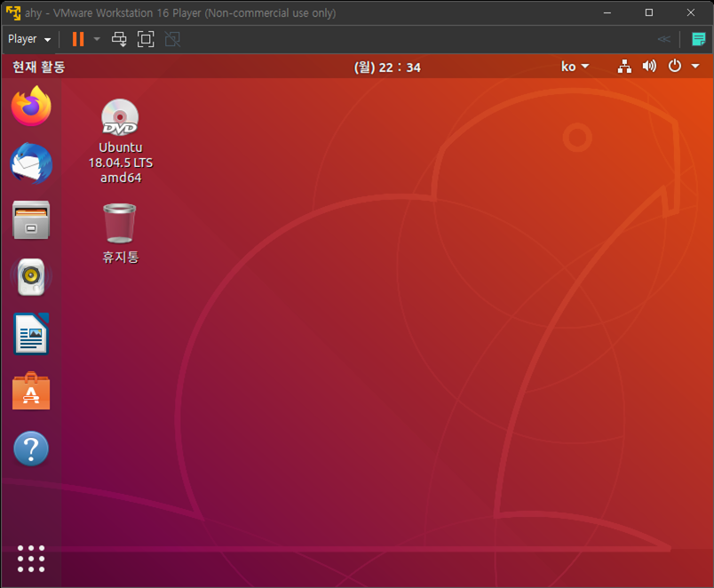714x588 pixels.
Task: Expand the power options arrow next to pause
Action: (x=97, y=39)
